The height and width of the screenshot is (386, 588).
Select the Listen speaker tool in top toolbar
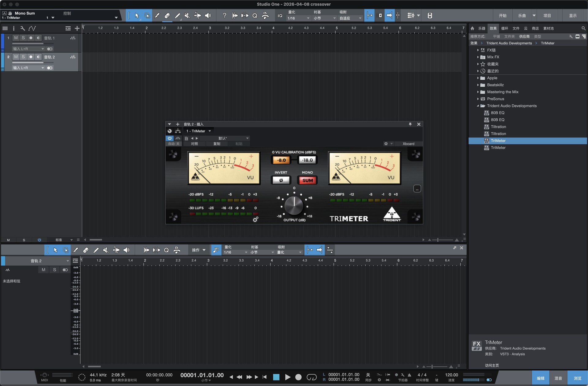point(208,16)
